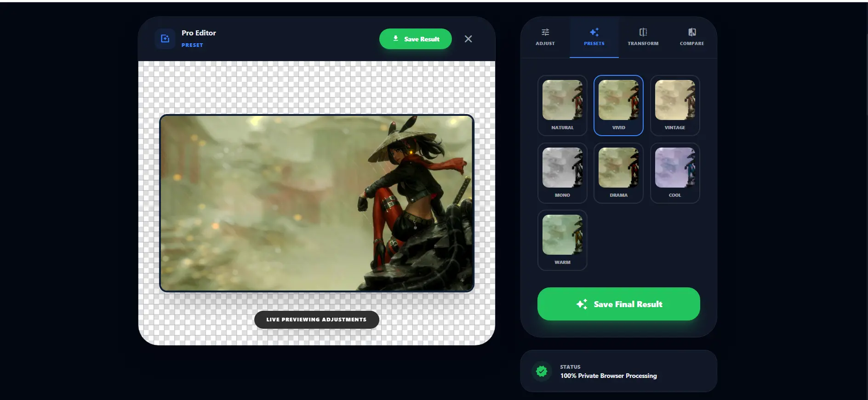868x400 pixels.
Task: Click the edited image preview
Action: [x=317, y=203]
